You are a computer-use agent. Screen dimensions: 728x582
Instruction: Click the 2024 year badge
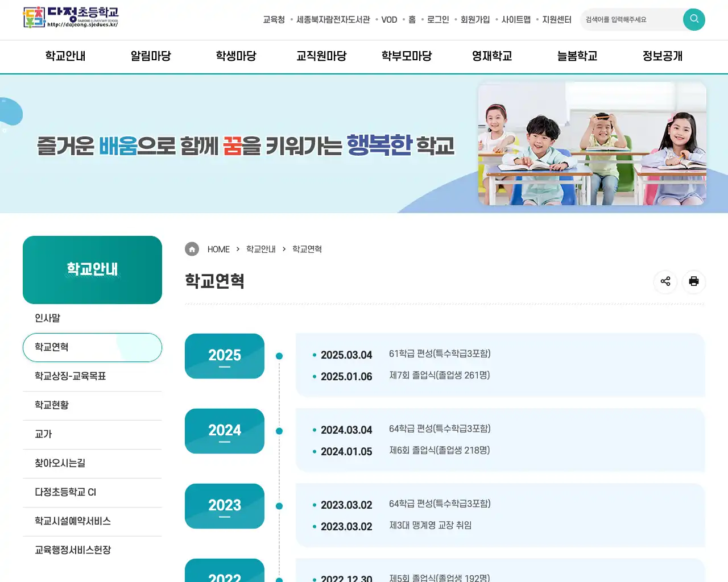[225, 431]
